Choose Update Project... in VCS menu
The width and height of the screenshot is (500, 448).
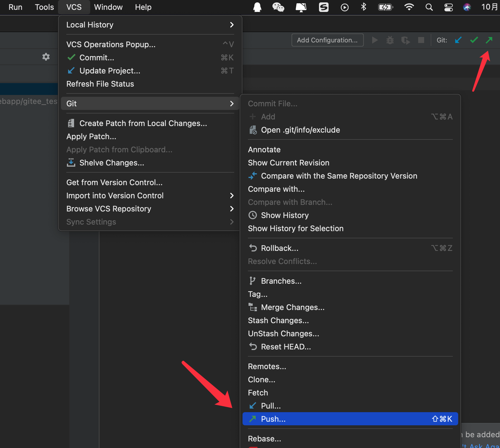(150, 71)
